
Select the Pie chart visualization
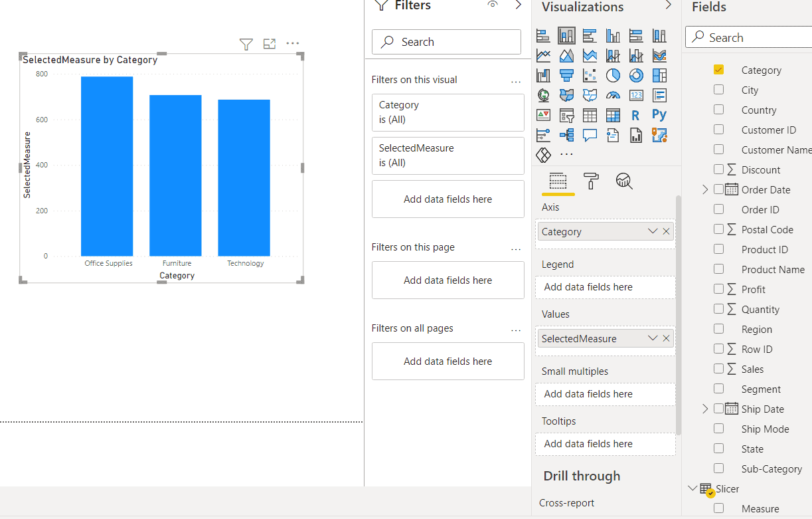(613, 75)
